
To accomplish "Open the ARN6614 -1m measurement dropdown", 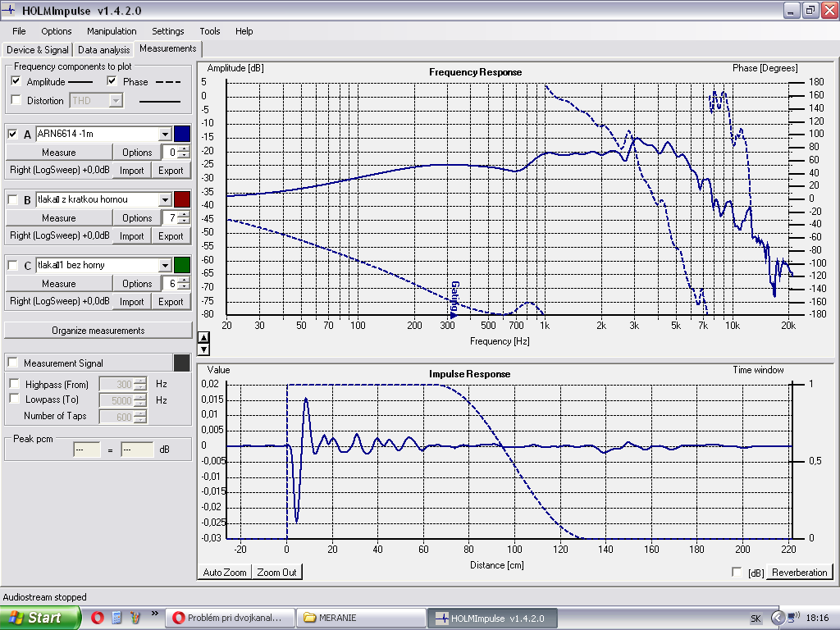I will pos(164,134).
